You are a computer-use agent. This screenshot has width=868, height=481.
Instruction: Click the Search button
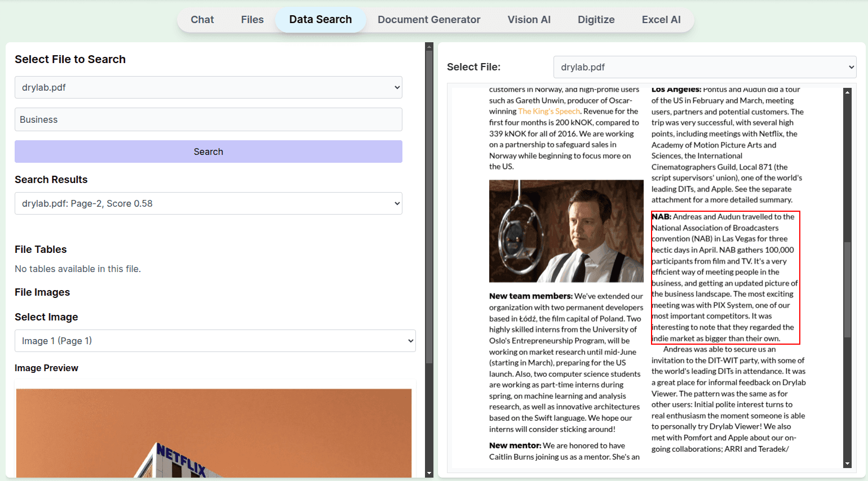click(209, 152)
